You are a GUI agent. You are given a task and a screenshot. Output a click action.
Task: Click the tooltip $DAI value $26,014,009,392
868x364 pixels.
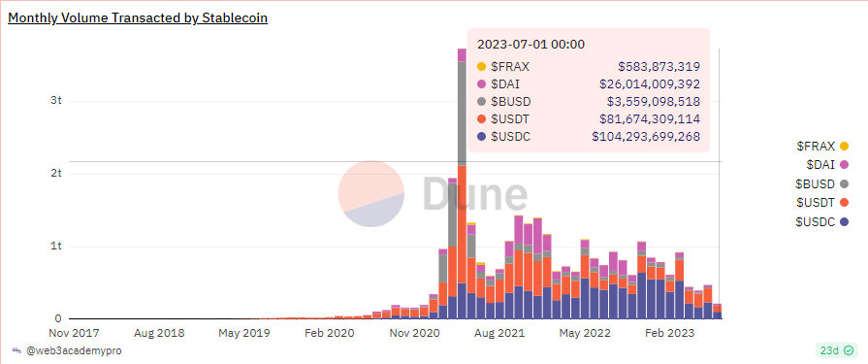point(650,84)
